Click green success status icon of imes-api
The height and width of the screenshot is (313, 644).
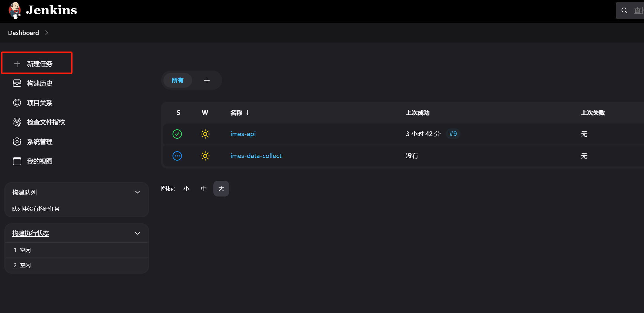(177, 134)
